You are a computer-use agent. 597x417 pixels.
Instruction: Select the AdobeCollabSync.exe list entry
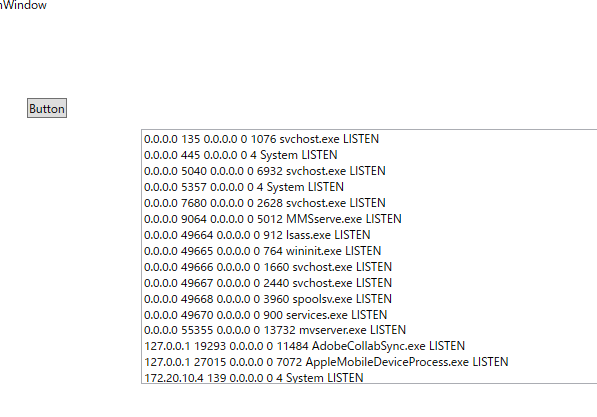(369, 346)
